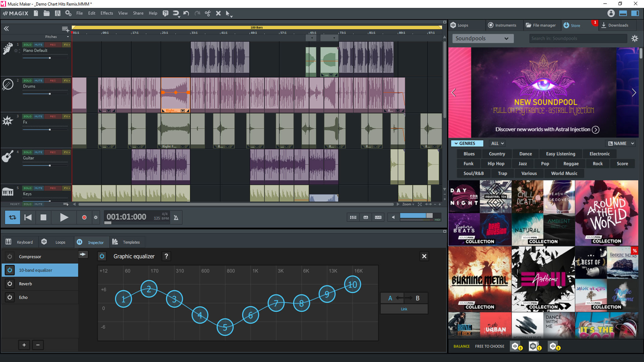The width and height of the screenshot is (644, 362).
Task: Collapse the GENRES filter section
Action: (467, 143)
